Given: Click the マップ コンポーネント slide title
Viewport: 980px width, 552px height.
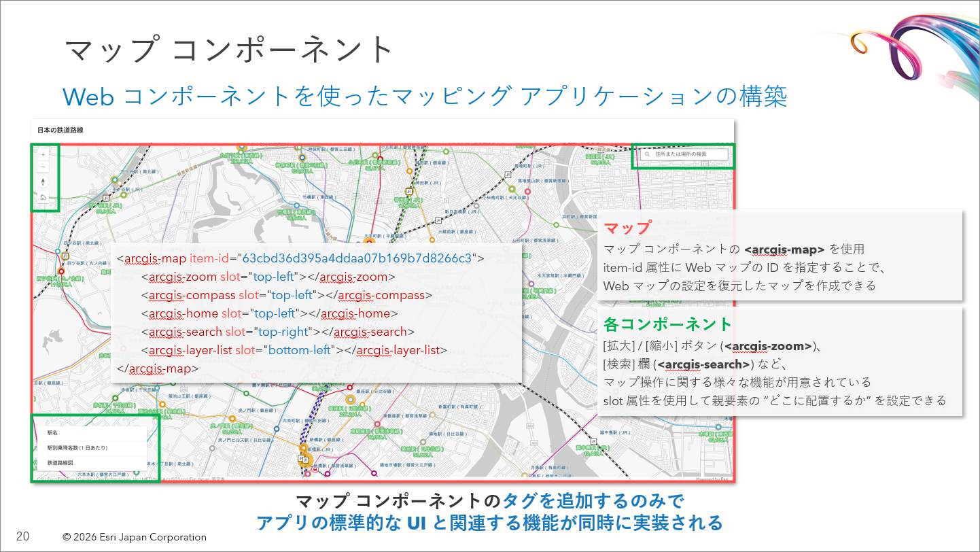Looking at the screenshot, I should (x=229, y=50).
